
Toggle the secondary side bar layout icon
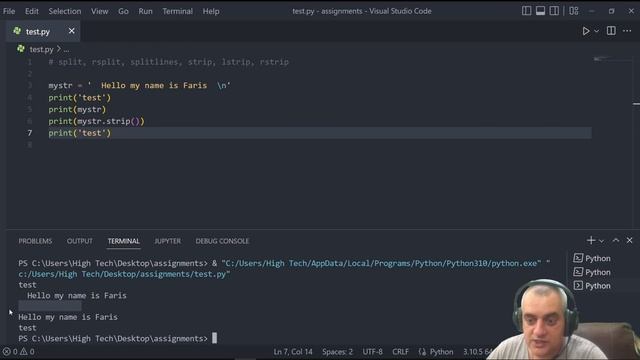tap(554, 11)
